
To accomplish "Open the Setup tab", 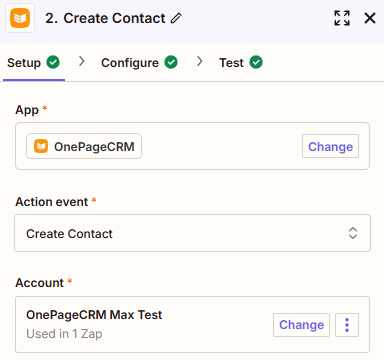I will pyautogui.click(x=33, y=63).
